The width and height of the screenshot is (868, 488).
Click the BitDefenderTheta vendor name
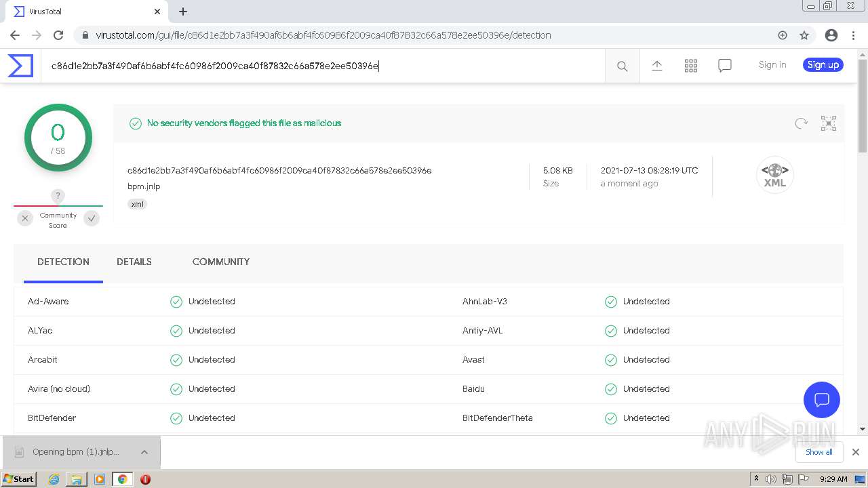pyautogui.click(x=498, y=418)
